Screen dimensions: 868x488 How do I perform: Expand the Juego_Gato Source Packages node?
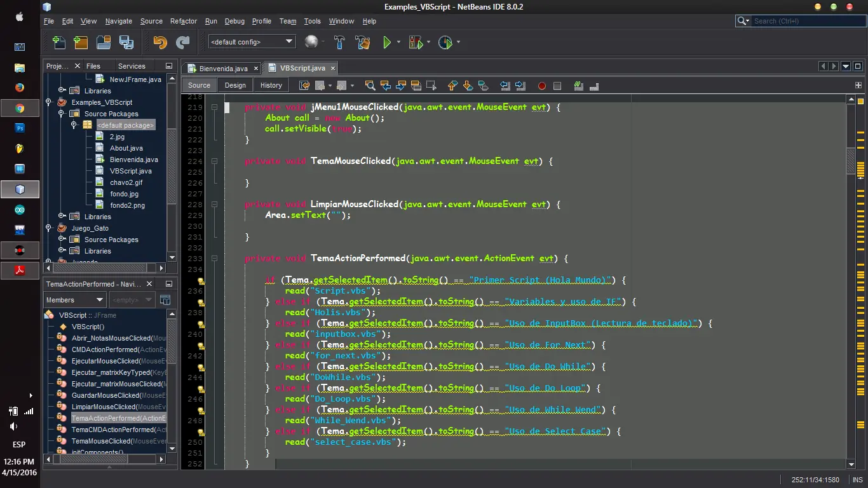(62, 240)
